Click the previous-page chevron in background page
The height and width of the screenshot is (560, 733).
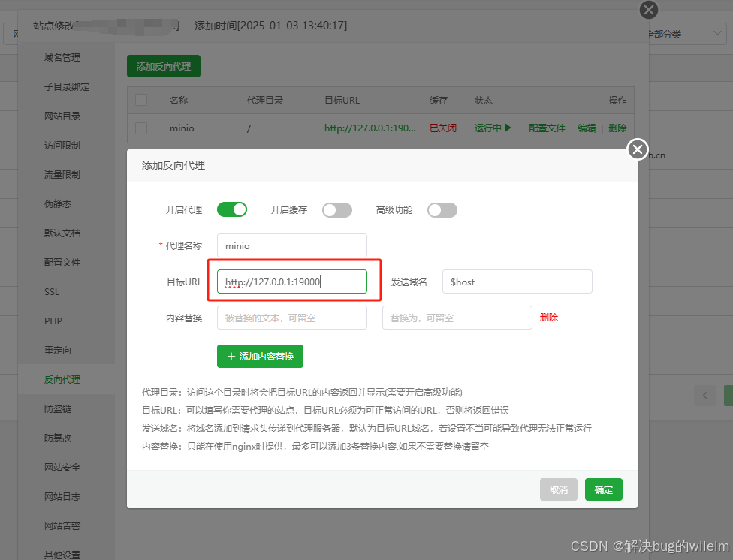tap(705, 396)
